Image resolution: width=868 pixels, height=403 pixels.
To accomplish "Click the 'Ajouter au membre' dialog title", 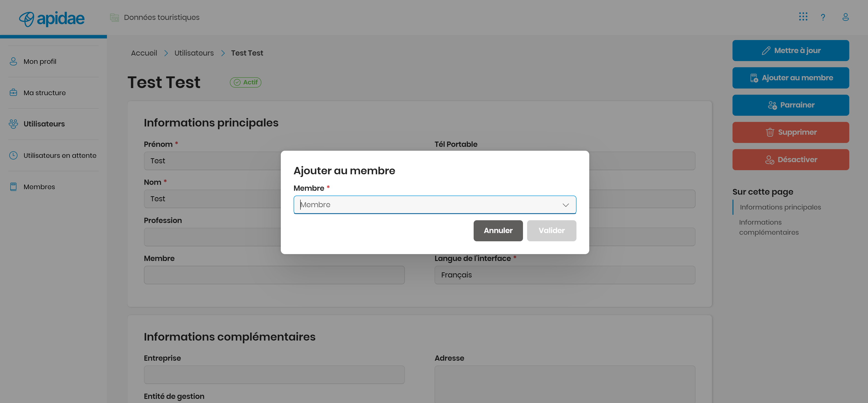I will point(344,171).
